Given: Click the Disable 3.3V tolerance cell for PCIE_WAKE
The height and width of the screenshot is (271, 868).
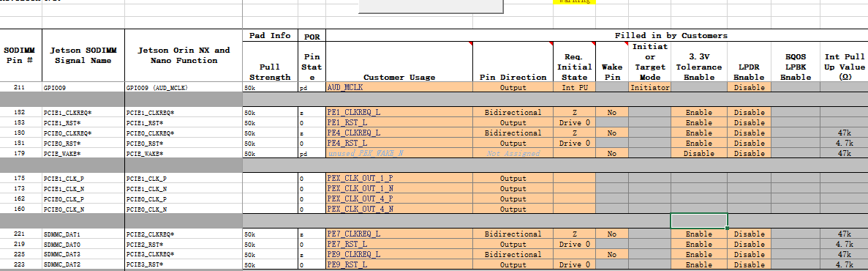Looking at the screenshot, I should click(698, 154).
